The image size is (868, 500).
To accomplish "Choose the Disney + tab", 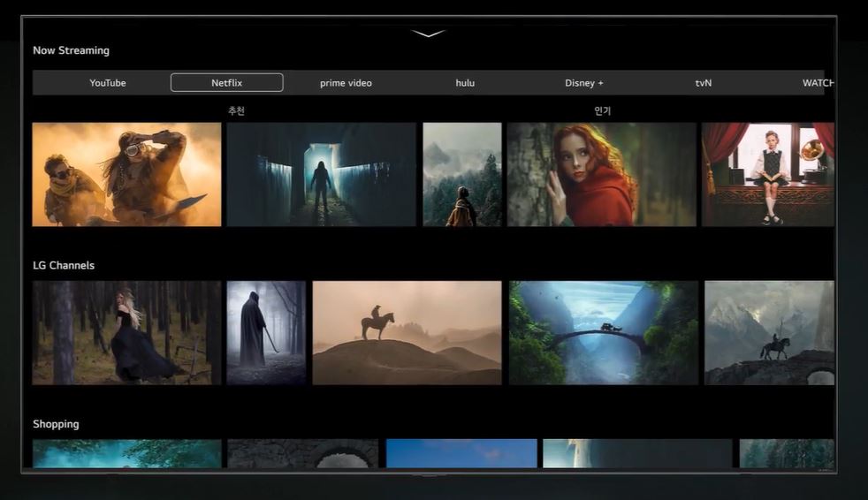I will point(584,83).
